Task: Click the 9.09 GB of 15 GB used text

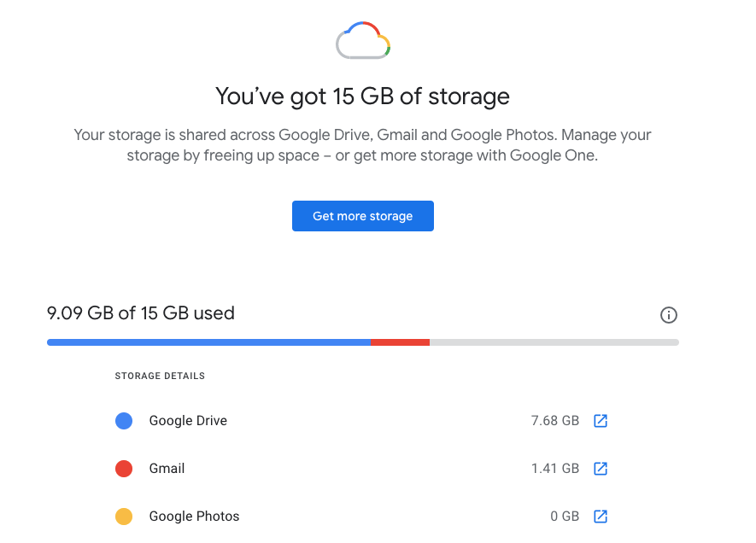Action: [x=141, y=313]
